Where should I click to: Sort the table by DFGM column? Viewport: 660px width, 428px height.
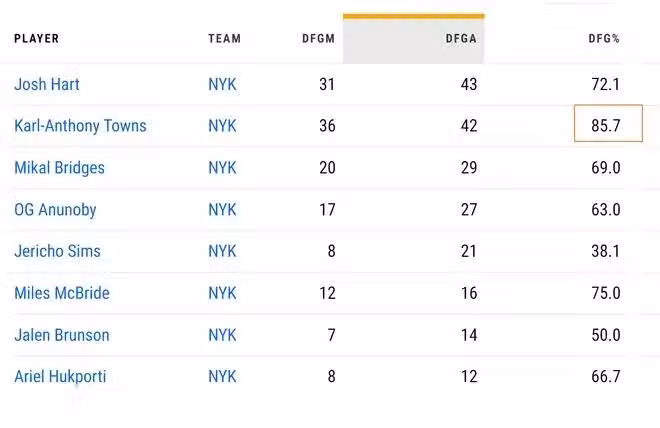[x=318, y=39]
